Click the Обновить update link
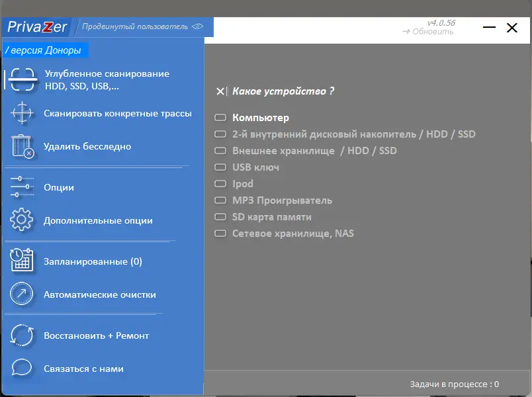This screenshot has width=532, height=397. [428, 32]
